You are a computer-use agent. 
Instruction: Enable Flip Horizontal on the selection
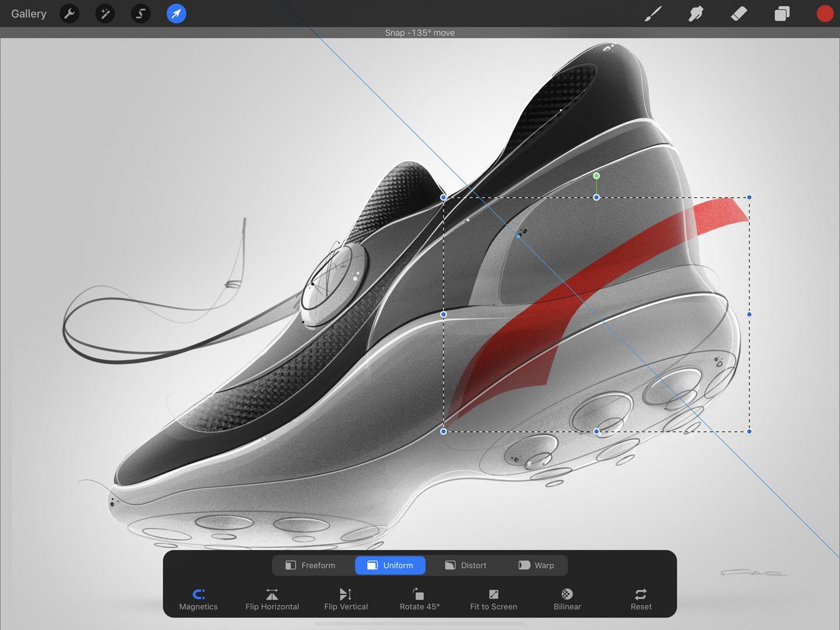pos(272,599)
